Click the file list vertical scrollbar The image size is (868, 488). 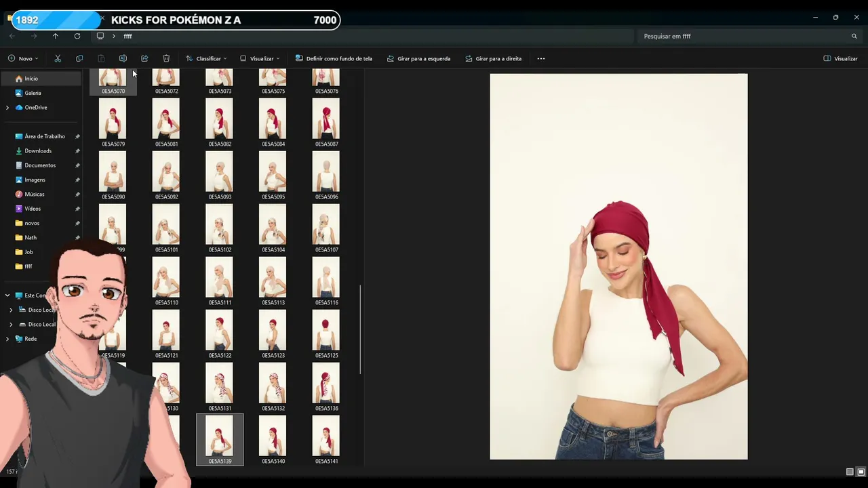click(x=360, y=329)
